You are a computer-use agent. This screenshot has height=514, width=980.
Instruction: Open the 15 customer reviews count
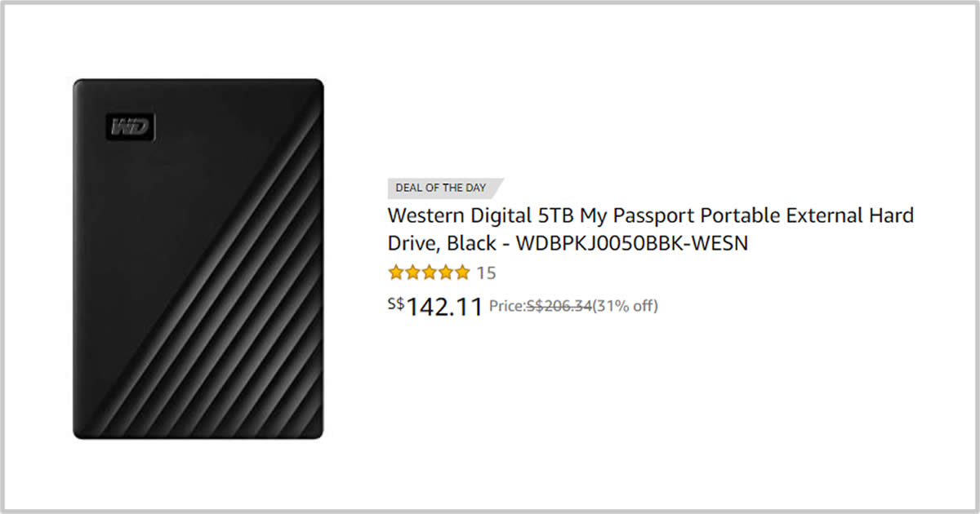(x=486, y=273)
